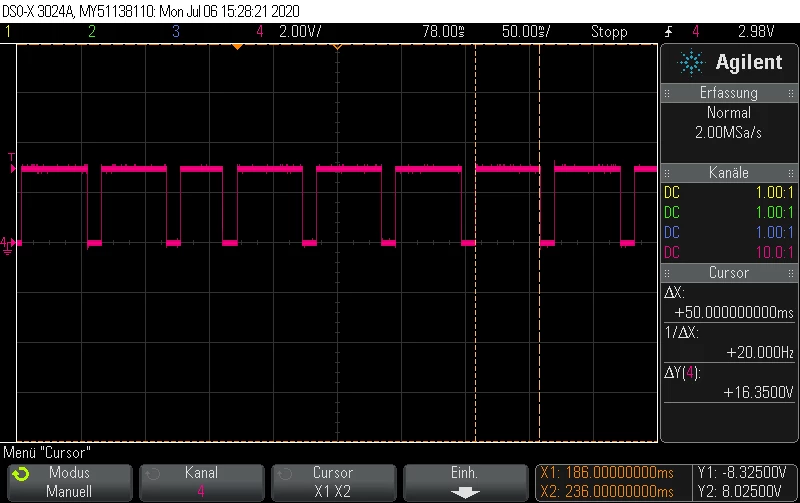
Task: Click the green rotary icon on Modus
Action: click(x=21, y=474)
